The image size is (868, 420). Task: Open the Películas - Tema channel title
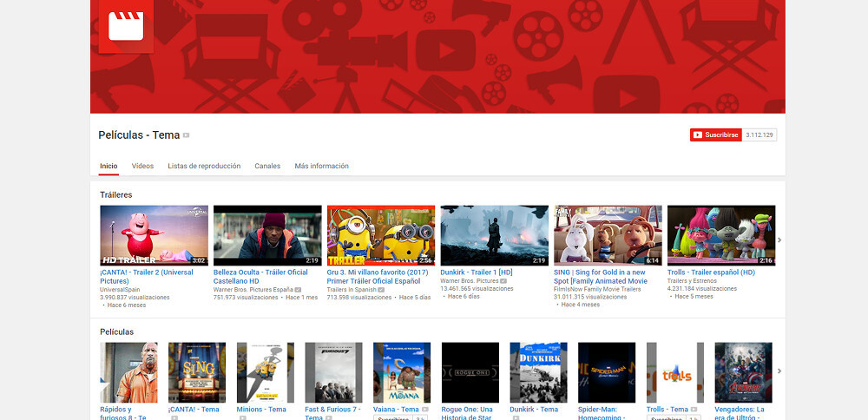(x=139, y=135)
